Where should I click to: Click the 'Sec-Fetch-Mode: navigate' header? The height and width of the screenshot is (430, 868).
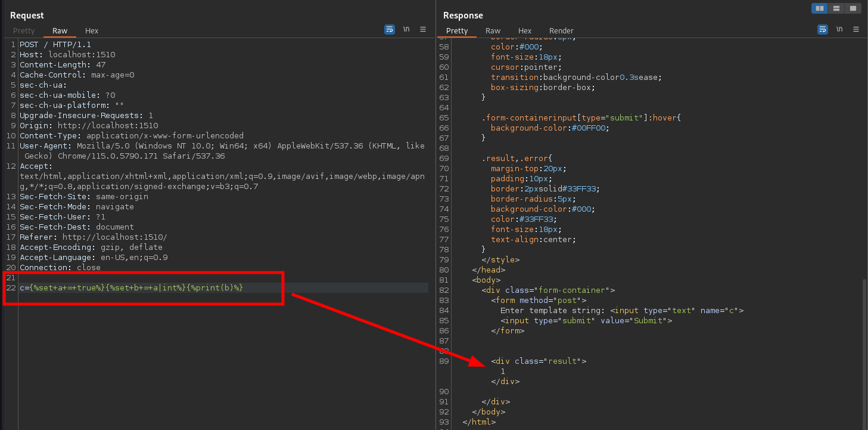pyautogui.click(x=77, y=206)
